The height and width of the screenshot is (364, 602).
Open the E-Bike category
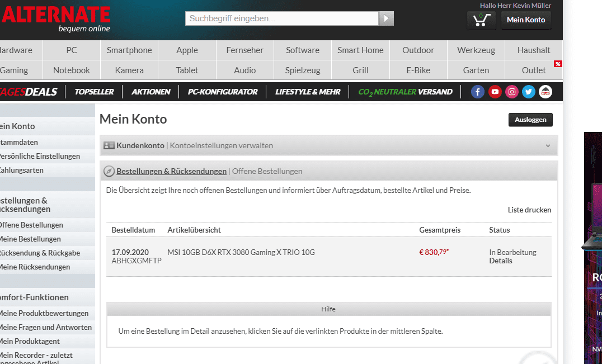(418, 70)
